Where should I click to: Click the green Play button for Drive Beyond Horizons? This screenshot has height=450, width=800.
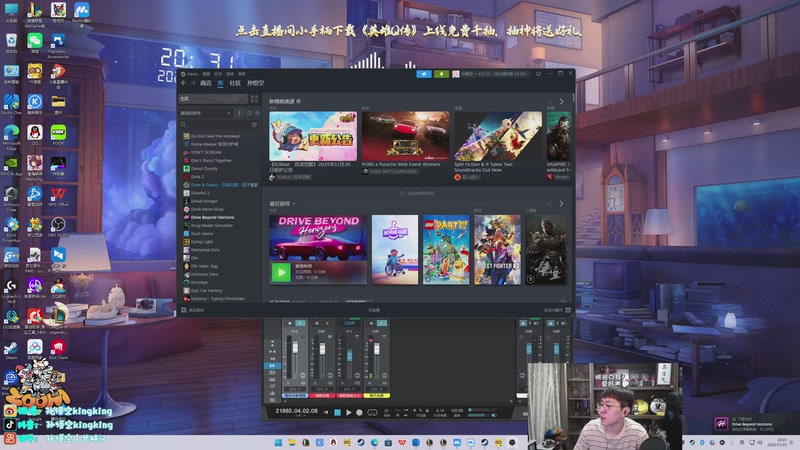coord(281,272)
